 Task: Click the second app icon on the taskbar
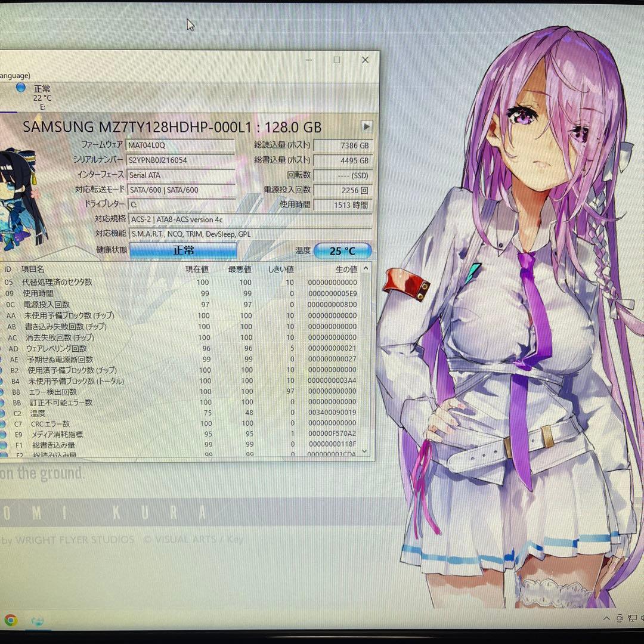[x=37, y=621]
